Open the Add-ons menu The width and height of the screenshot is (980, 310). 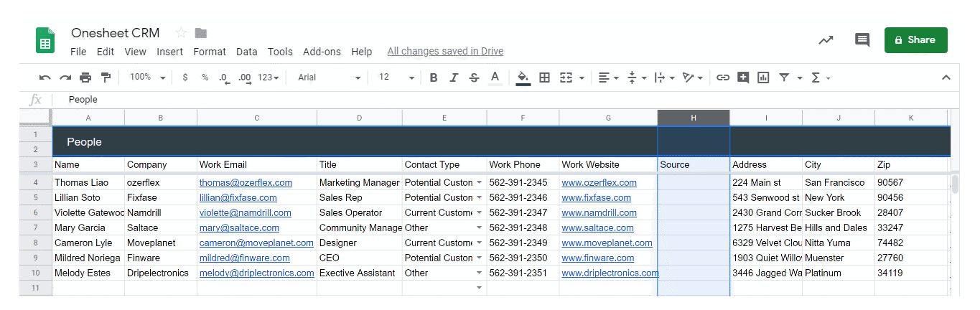tap(322, 52)
